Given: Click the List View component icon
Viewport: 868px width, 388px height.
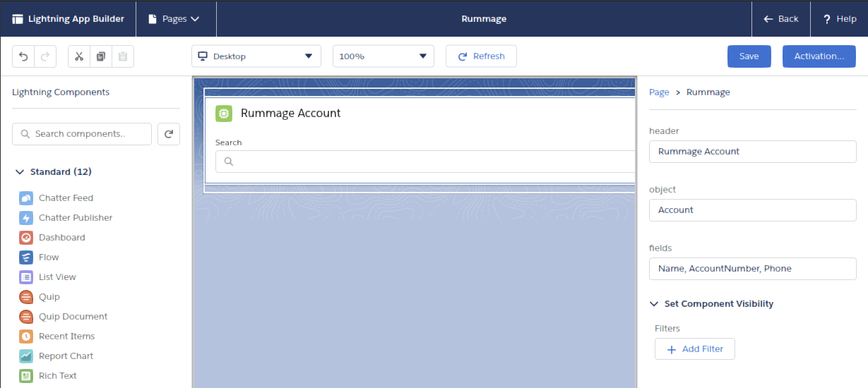Looking at the screenshot, I should (x=26, y=277).
